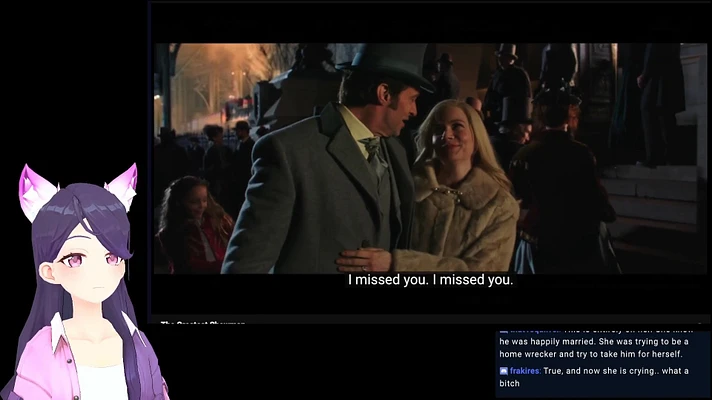Click the purple-haired VTuber avatar

82,281
